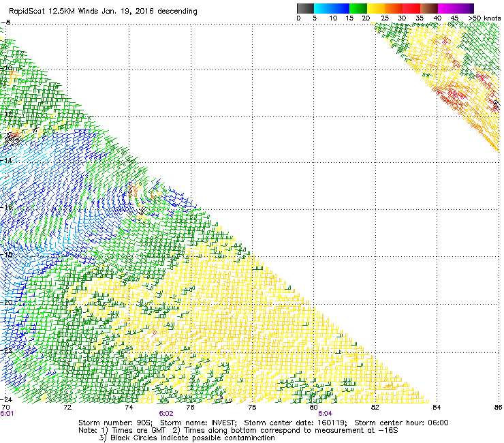This screenshot has width=504, height=443.
Task: Click the legend scale label '25'
Action: [x=385, y=18]
